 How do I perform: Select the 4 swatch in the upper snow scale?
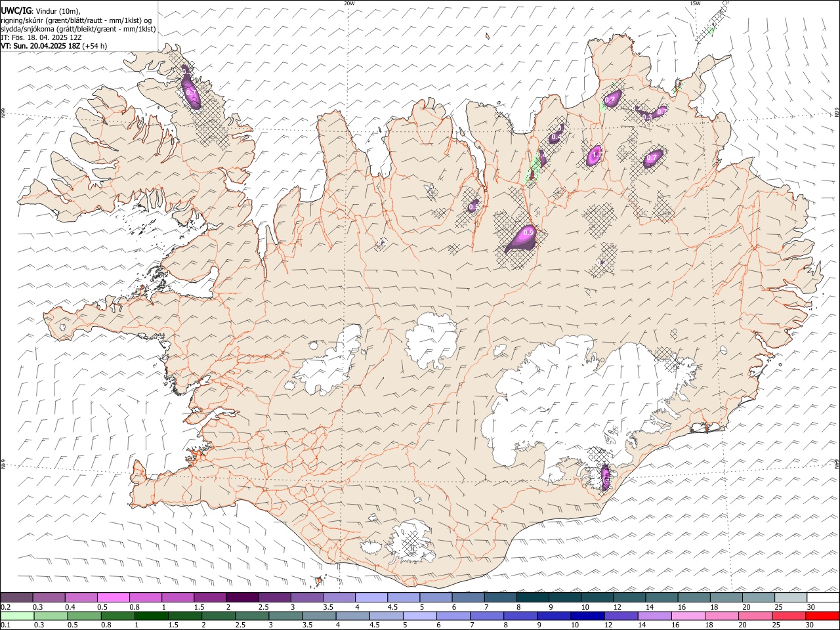point(371,597)
